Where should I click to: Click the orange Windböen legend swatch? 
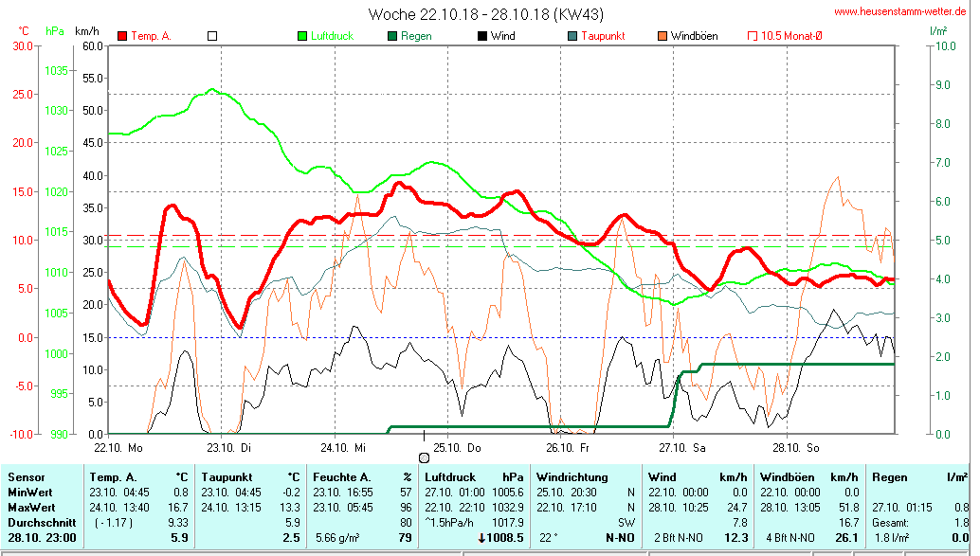click(662, 36)
